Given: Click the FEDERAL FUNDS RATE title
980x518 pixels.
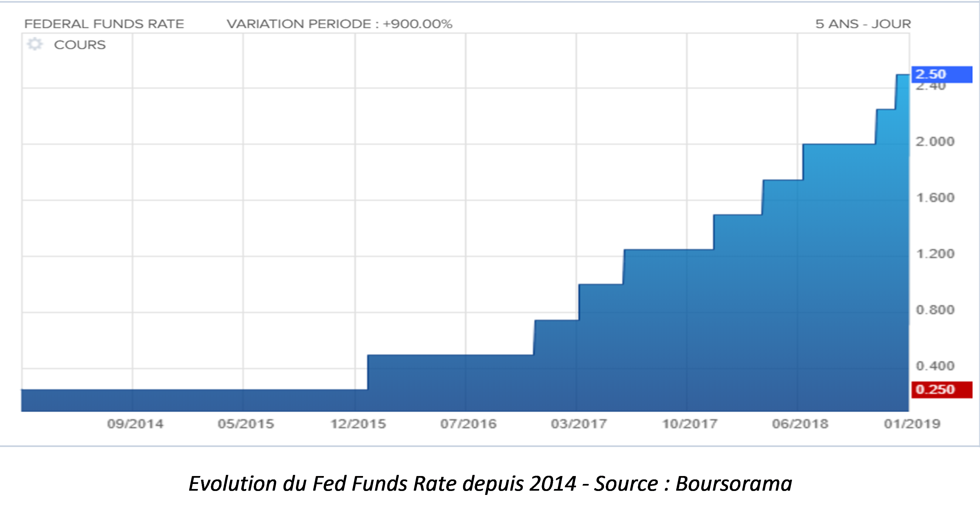Looking at the screenshot, I should [104, 24].
